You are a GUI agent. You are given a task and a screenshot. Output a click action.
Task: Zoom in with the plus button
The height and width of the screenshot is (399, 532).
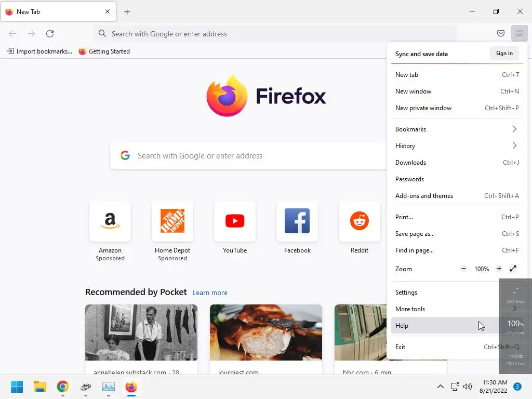click(499, 269)
